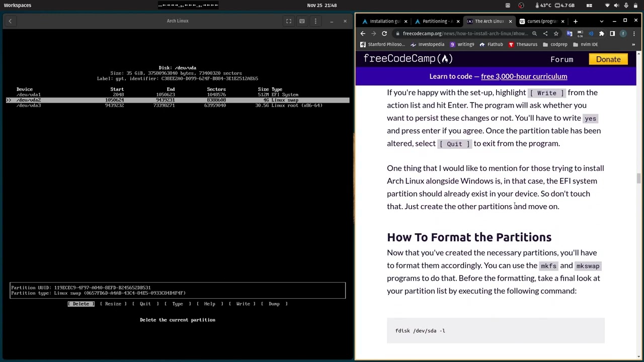This screenshot has width=644, height=362.
Task: Open the Workspaces overview
Action: [x=18, y=5]
